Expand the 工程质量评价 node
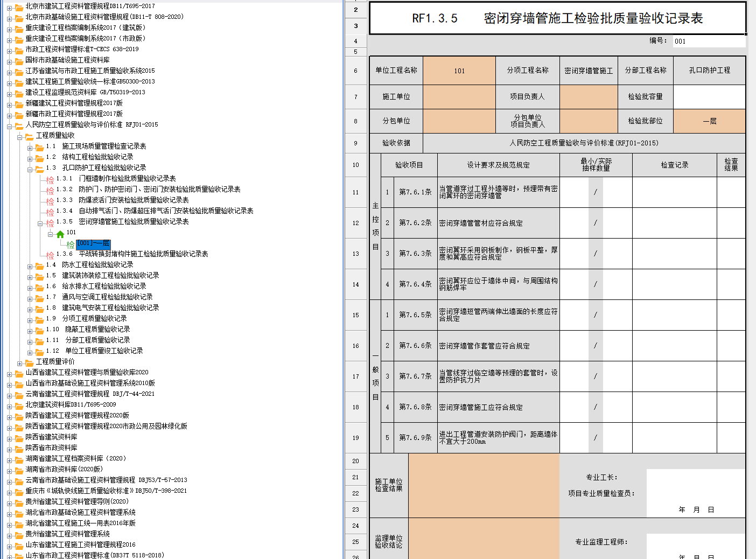 click(x=19, y=363)
